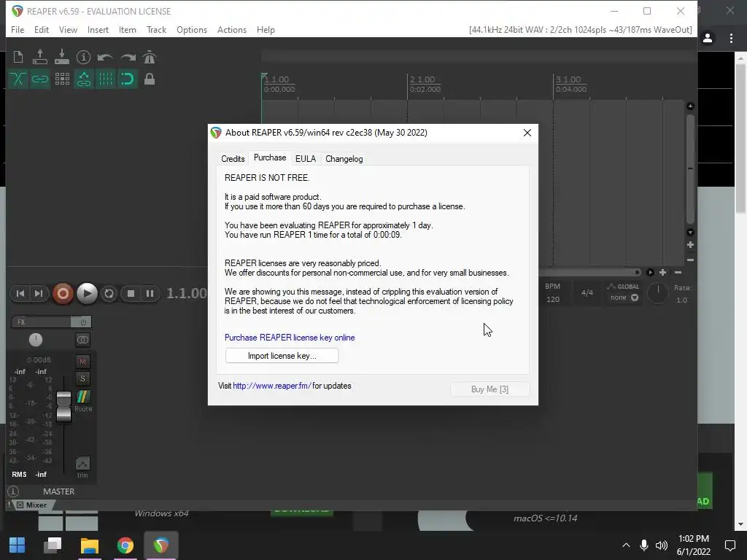
Task: Click the horizontal zoom in plus button
Action: click(x=662, y=273)
